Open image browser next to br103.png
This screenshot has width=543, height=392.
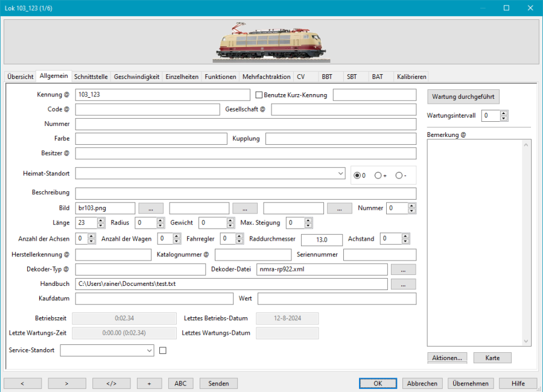point(151,208)
